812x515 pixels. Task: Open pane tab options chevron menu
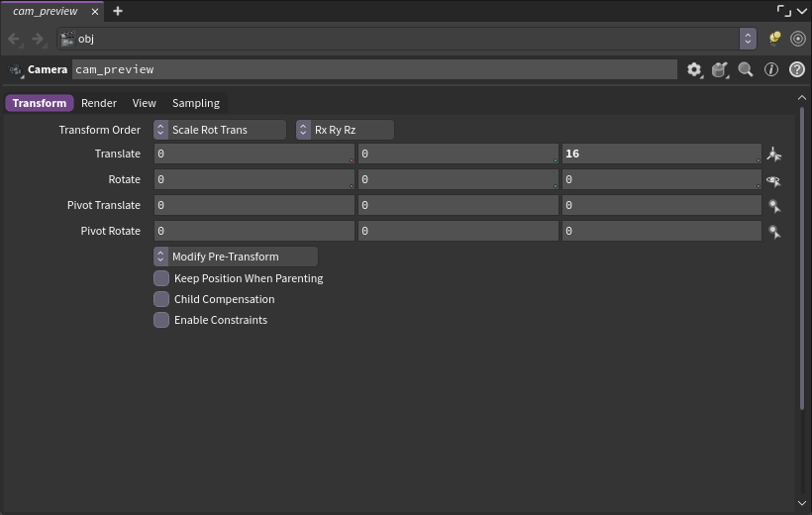coord(802,11)
